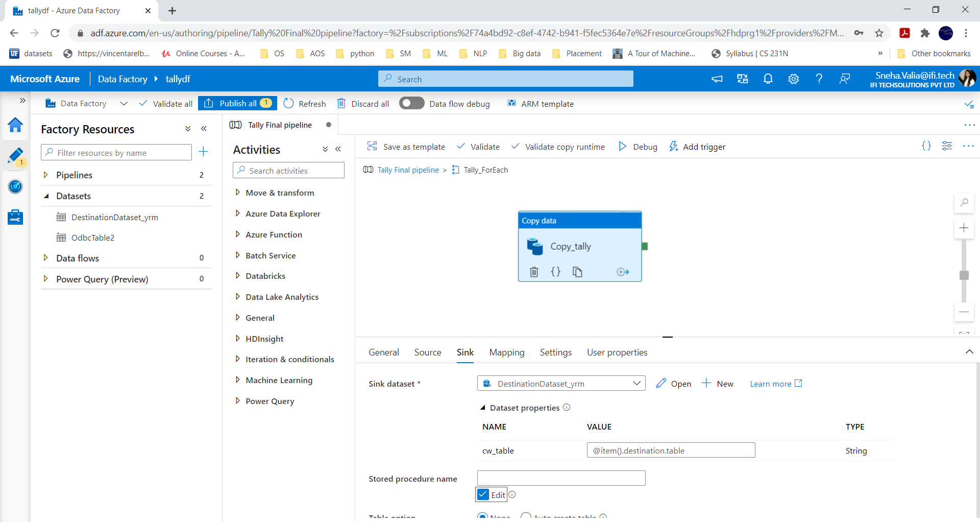
Task: Bookmark this page with star icon
Action: coord(879,33)
